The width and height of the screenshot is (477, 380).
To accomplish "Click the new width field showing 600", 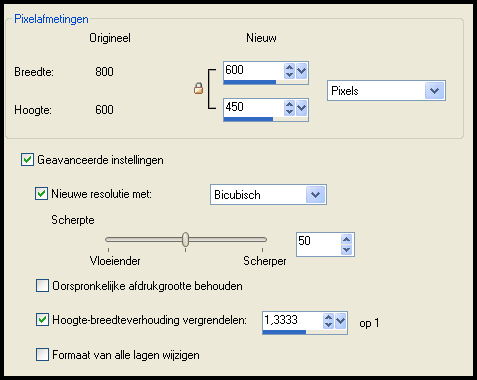I will coord(253,71).
